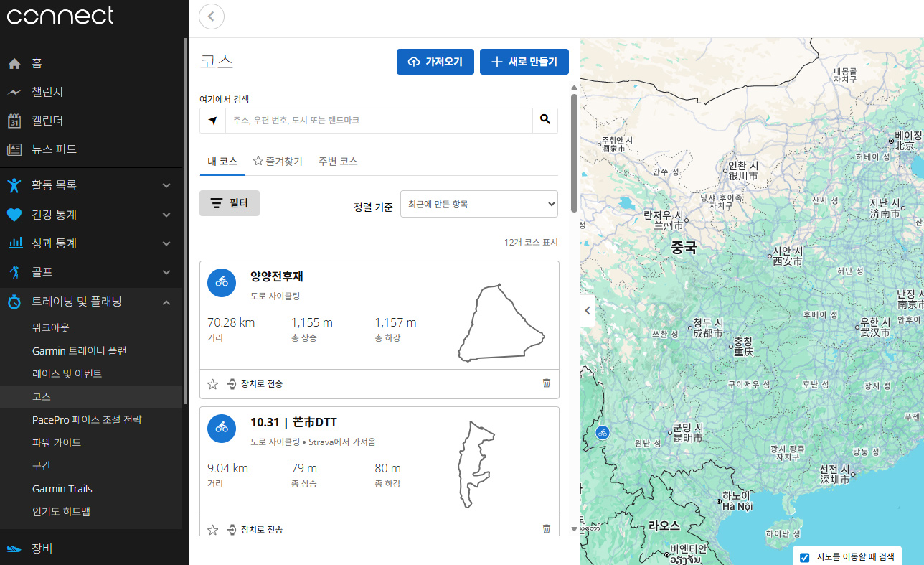Open the 정렬 기준 sort dropdown
The image size is (924, 565).
[478, 204]
